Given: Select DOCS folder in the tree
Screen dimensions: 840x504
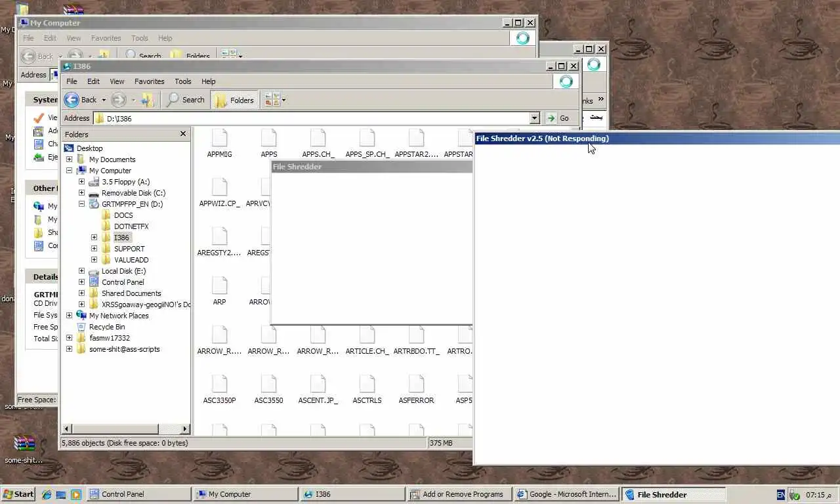Looking at the screenshot, I should pyautogui.click(x=123, y=215).
